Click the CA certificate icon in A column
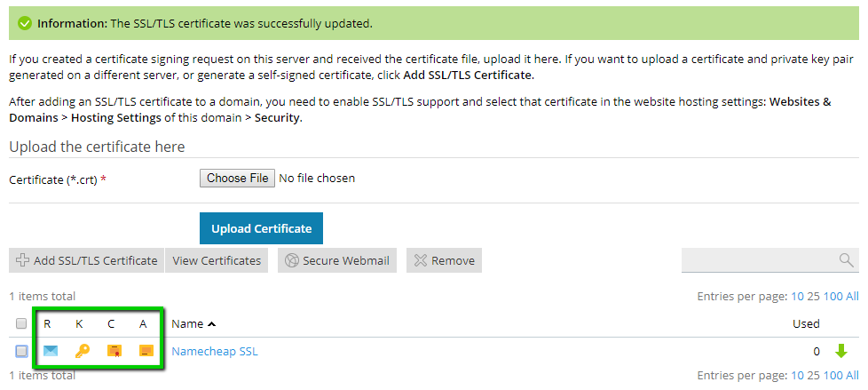The image size is (868, 390). 146,351
